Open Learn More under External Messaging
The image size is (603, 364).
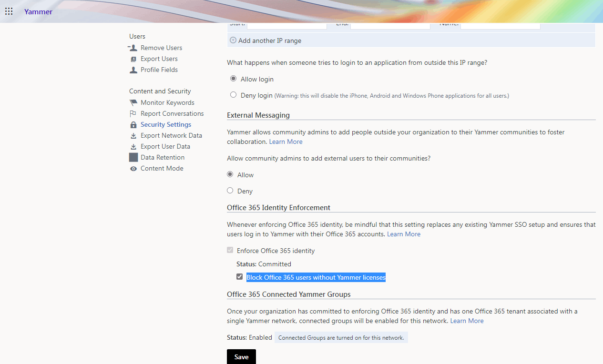click(286, 142)
